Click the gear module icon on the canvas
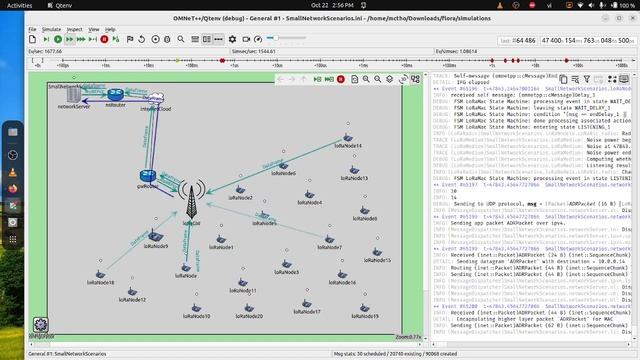Image resolution: width=640 pixels, height=360 pixels. (40, 325)
